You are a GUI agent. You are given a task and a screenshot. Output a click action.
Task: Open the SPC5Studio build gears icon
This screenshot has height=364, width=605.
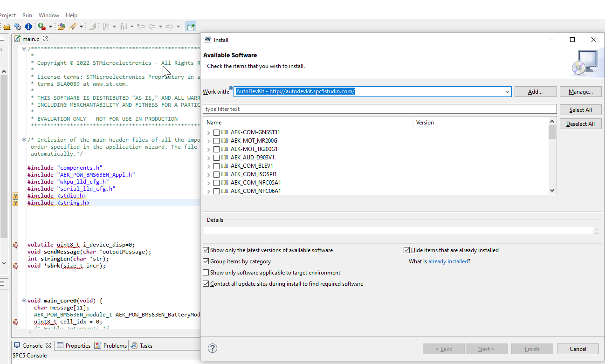click(x=18, y=27)
